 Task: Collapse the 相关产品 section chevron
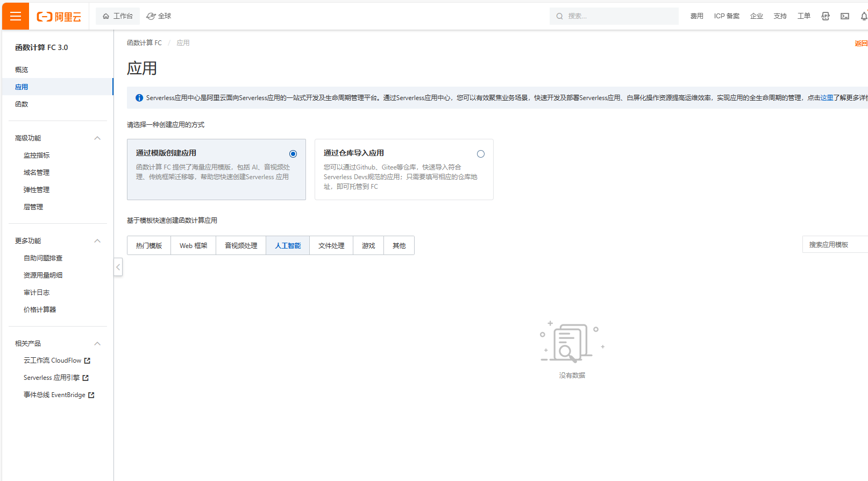pyautogui.click(x=97, y=344)
